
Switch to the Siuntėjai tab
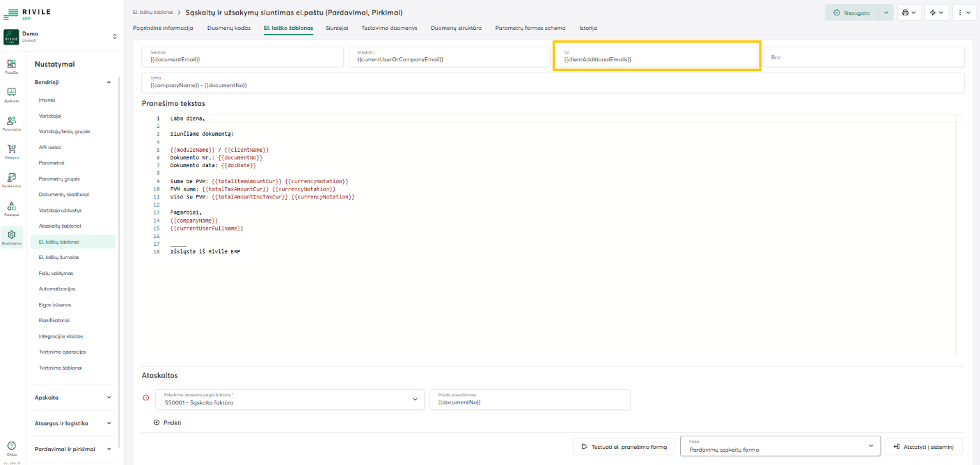337,29
